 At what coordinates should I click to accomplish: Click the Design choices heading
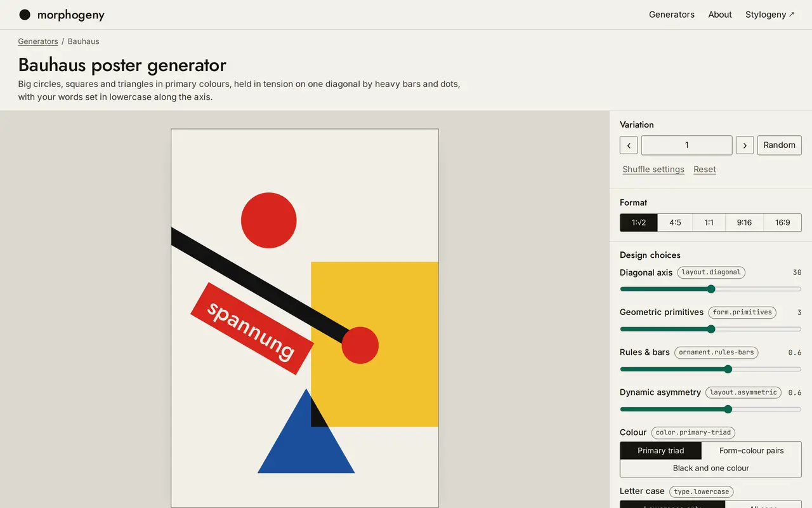click(x=650, y=255)
